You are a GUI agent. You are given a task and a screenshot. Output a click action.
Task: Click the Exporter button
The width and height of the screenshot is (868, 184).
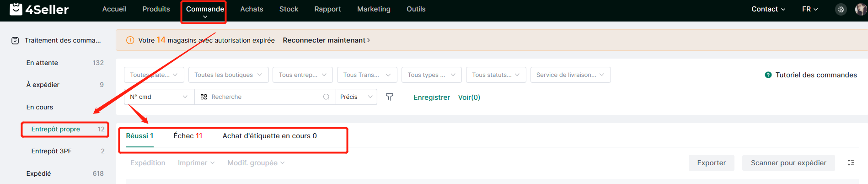(x=711, y=163)
